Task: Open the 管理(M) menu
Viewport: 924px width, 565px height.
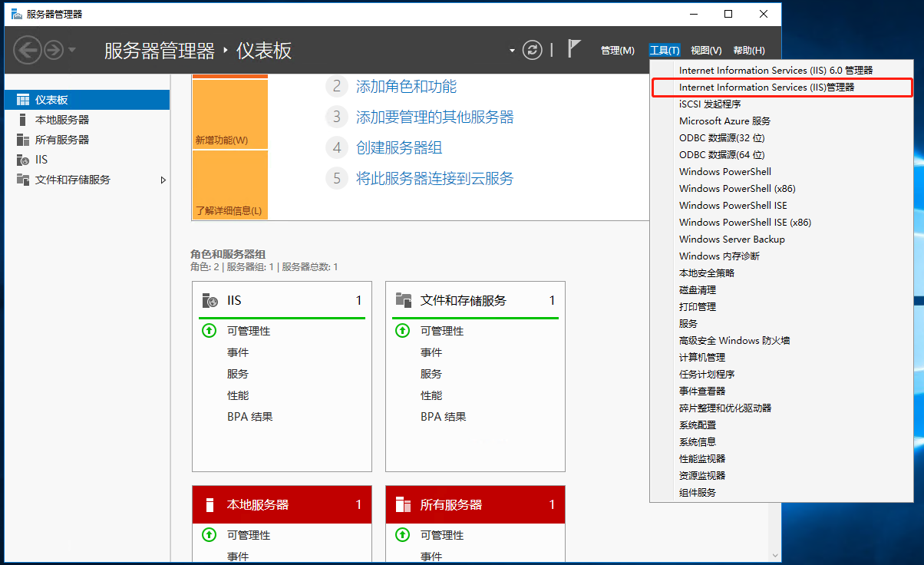Action: coord(618,51)
